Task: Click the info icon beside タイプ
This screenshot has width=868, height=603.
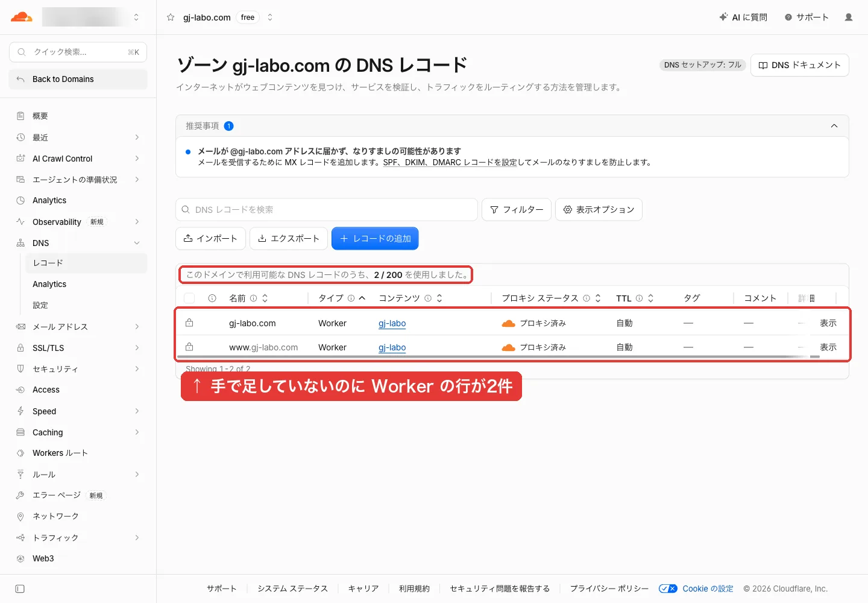Action: point(351,298)
